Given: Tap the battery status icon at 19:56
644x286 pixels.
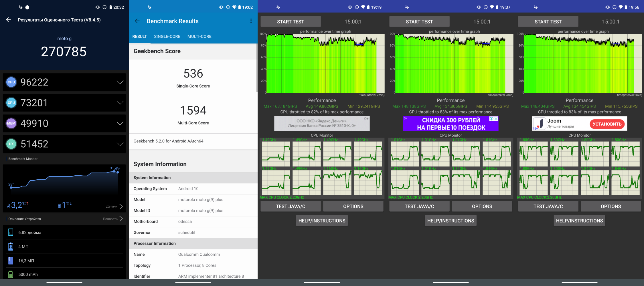Looking at the screenshot, I should tap(626, 7).
